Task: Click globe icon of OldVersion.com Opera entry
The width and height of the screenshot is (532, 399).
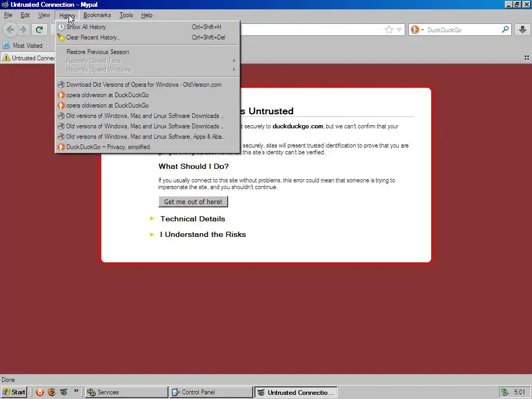Action: 61,85
